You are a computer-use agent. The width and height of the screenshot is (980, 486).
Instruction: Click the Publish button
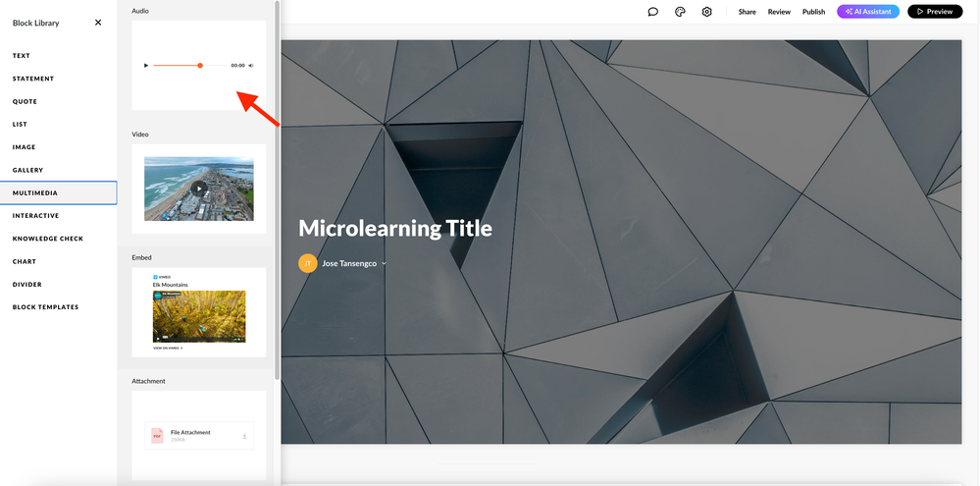click(x=814, y=12)
